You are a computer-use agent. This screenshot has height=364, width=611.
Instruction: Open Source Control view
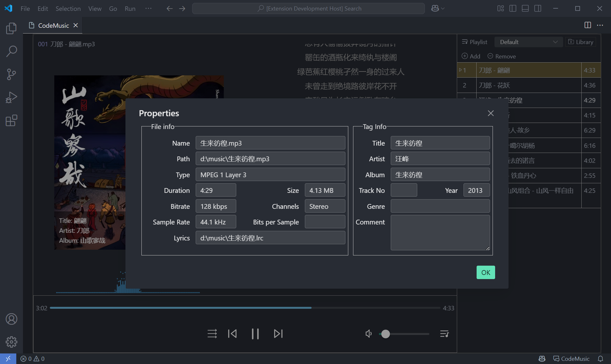11,74
